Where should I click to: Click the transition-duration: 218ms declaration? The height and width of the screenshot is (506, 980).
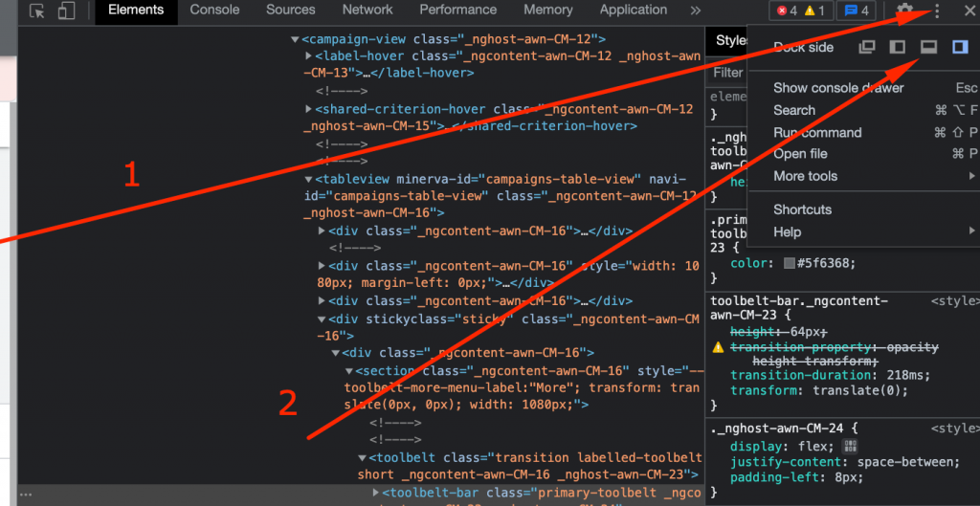pos(831,376)
